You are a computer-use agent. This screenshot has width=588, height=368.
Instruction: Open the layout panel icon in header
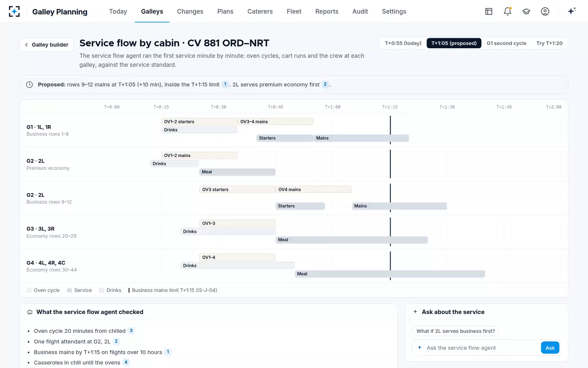(489, 11)
